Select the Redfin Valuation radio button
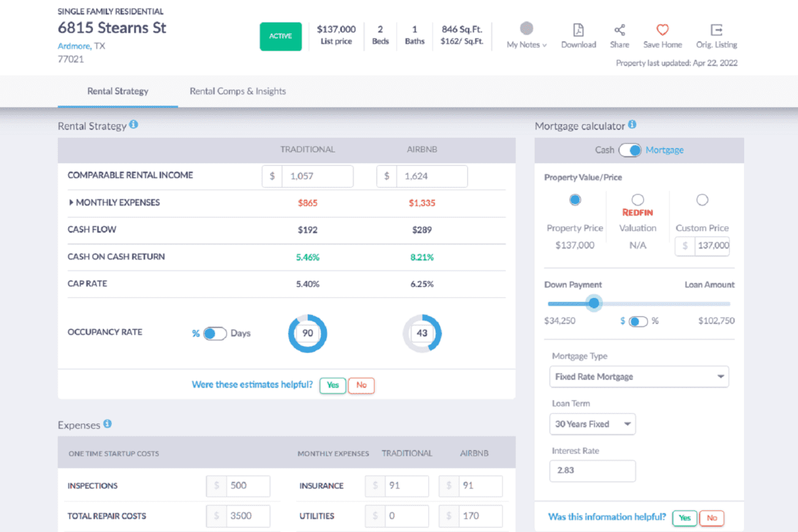The image size is (798, 532). pos(638,200)
